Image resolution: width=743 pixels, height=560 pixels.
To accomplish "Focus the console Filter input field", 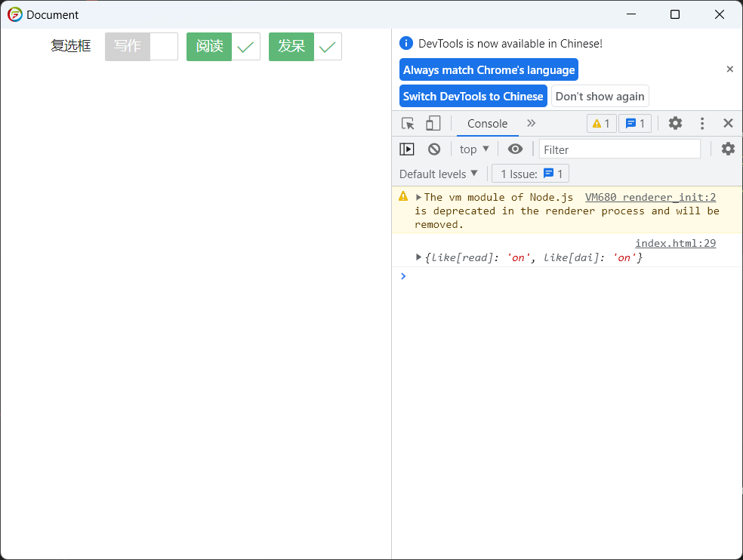I will tap(619, 149).
